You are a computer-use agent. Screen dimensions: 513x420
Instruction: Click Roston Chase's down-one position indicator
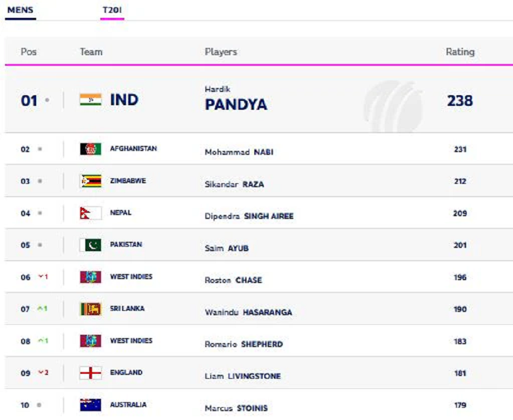pyautogui.click(x=43, y=277)
